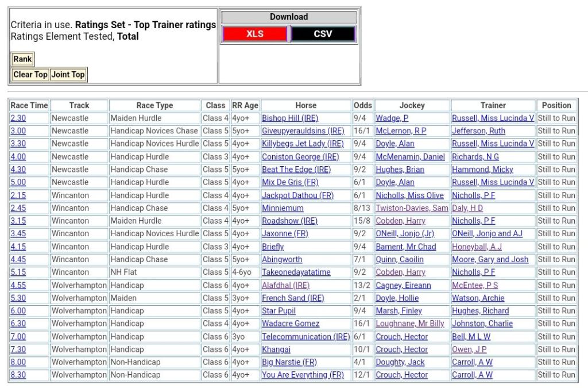Click the Horse column header
The image size is (588, 388).
305,105
